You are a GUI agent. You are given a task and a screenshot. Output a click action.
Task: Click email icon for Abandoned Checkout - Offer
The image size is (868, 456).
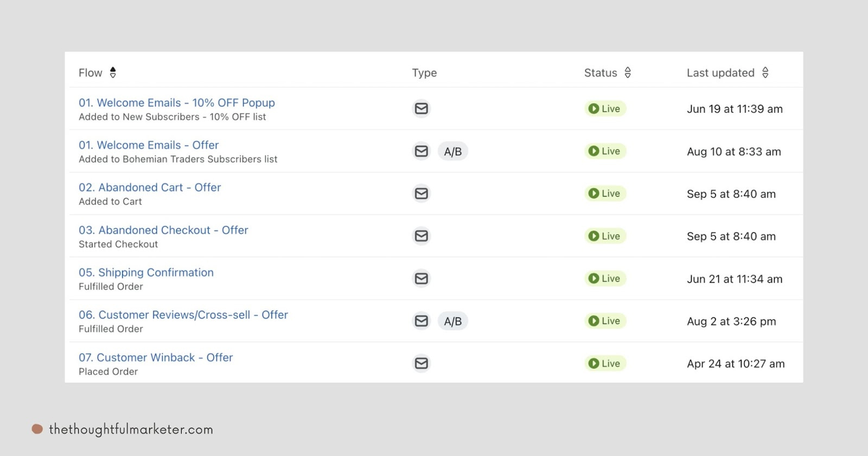[422, 236]
